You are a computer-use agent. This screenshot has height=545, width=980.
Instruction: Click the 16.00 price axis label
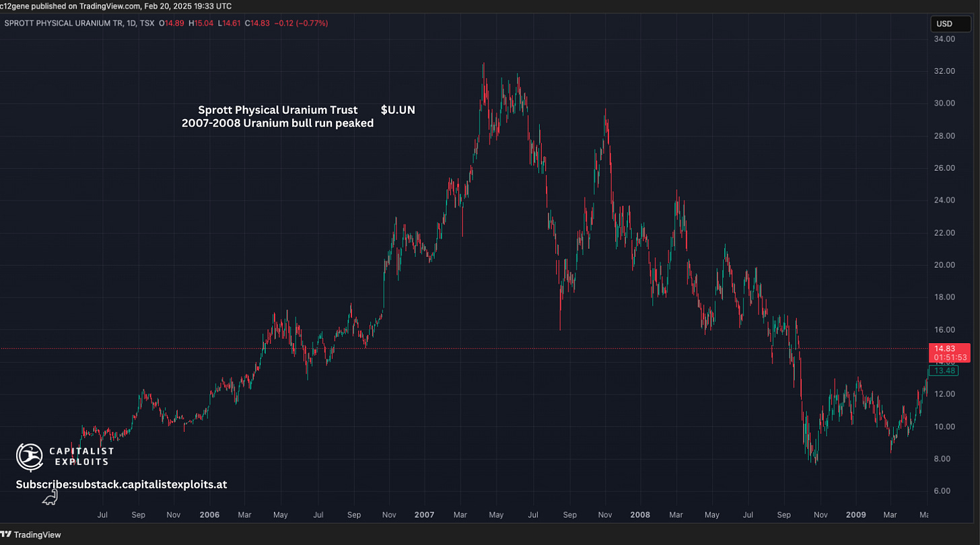click(x=945, y=330)
